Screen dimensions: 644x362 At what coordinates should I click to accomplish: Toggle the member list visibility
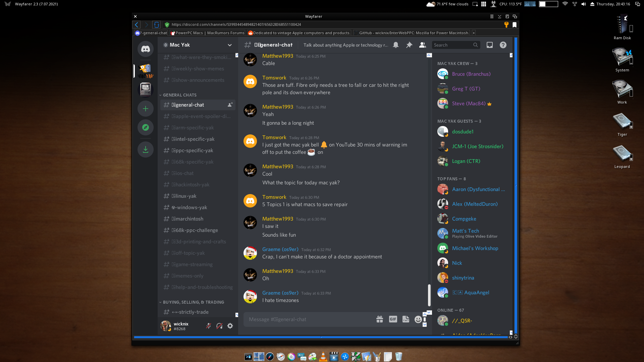(422, 45)
